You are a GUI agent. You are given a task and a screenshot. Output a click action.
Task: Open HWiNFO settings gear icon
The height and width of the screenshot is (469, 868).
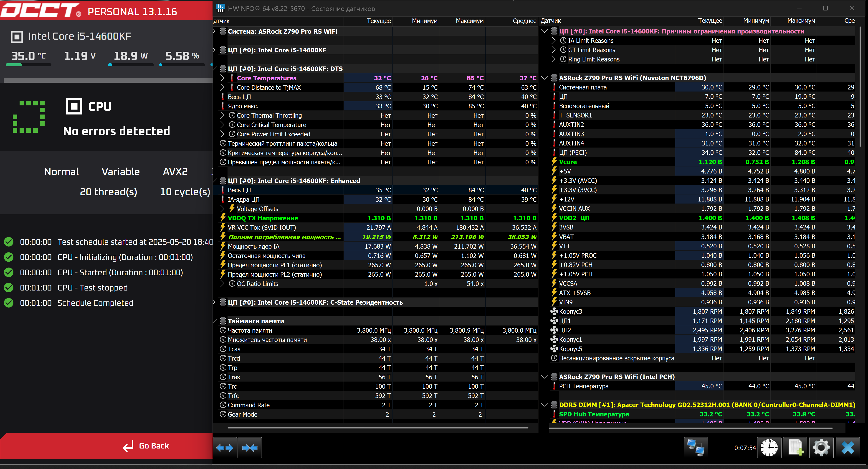pos(821,448)
